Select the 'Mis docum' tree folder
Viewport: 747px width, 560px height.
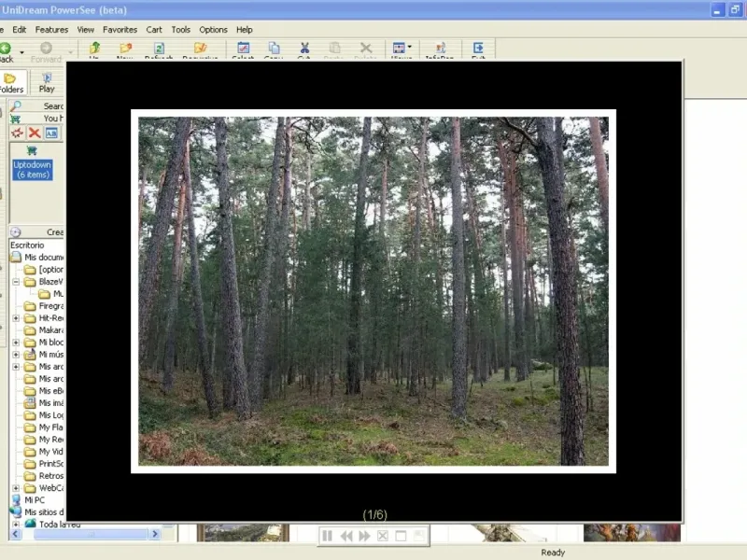pyautogui.click(x=44, y=258)
